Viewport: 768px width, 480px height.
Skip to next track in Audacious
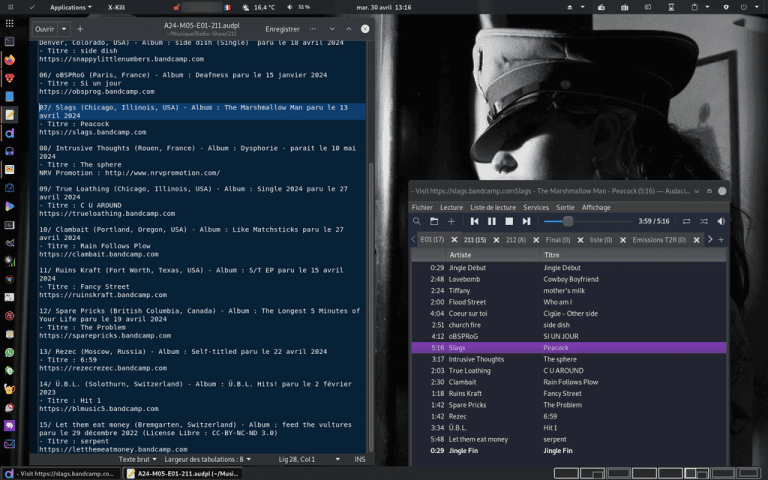coord(526,221)
